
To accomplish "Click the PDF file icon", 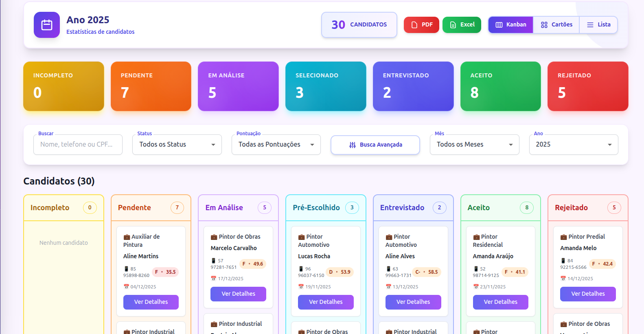I will (414, 25).
